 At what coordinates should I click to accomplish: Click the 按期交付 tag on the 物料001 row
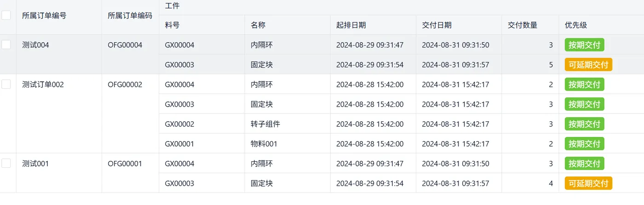point(584,144)
